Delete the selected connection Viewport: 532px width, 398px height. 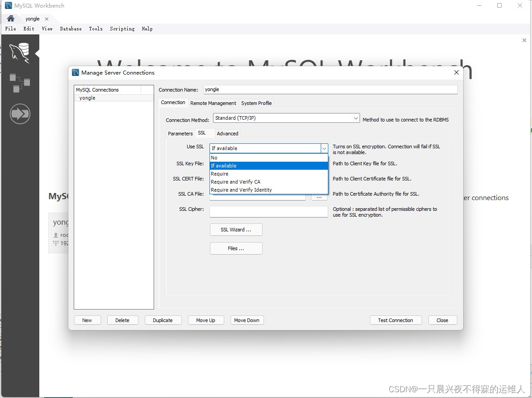[x=122, y=320]
